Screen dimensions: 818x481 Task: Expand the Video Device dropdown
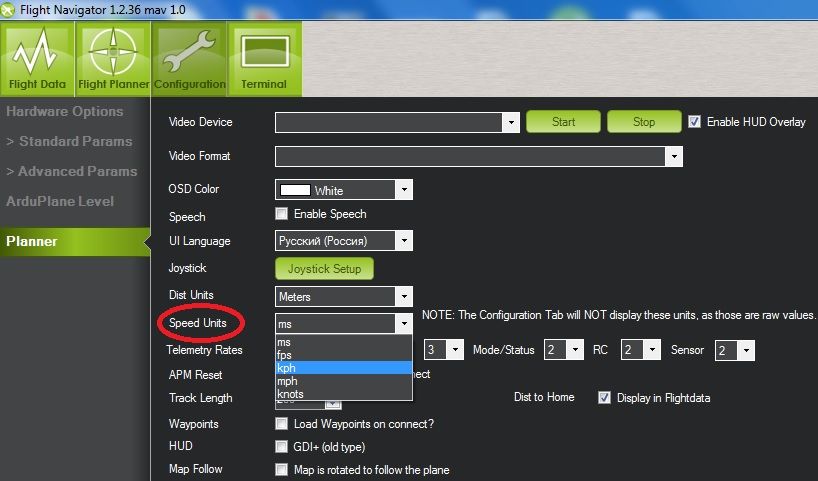511,123
